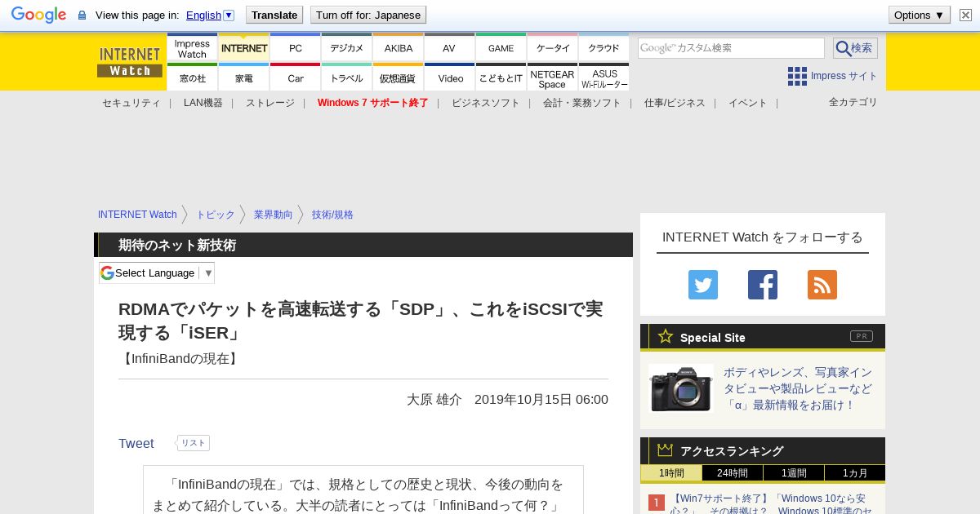Open the ASUS Wi-Fiルーター tab
980x514 pixels.
(x=604, y=78)
